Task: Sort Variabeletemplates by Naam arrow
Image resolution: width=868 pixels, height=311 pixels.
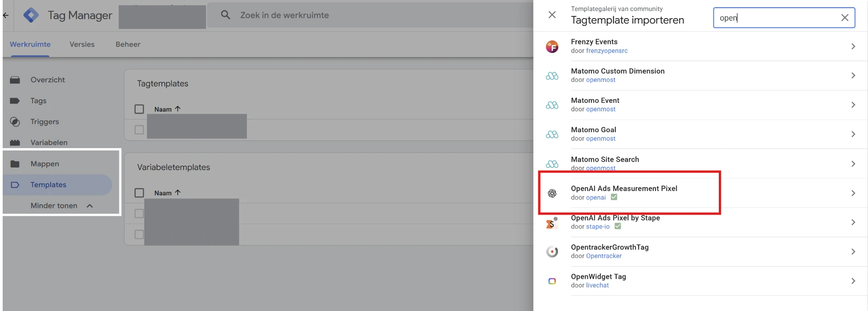Action: [x=178, y=192]
